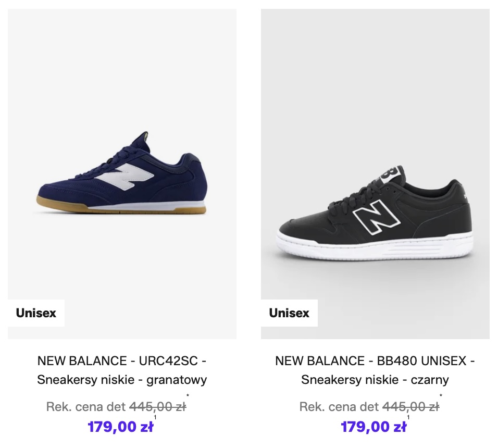
Task: Click "Sneakersy niskie - czarny" description text
Action: point(375,380)
